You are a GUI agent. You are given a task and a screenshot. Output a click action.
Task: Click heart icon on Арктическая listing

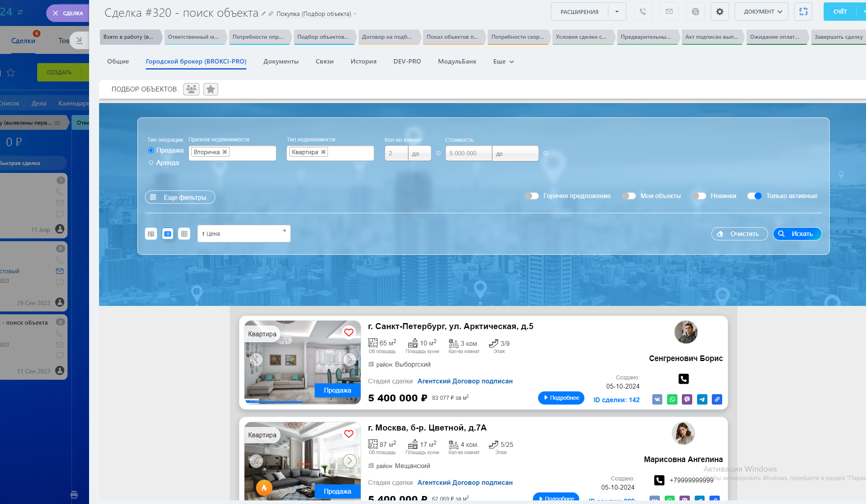pos(349,332)
